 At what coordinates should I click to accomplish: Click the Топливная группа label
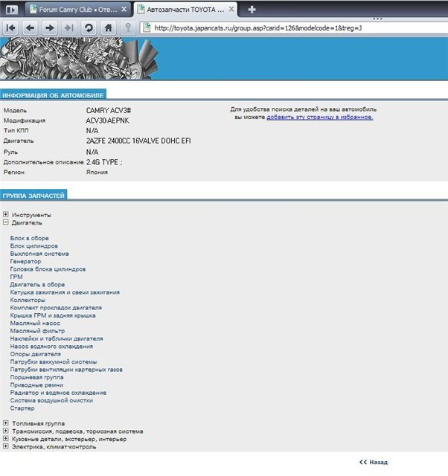click(x=38, y=423)
